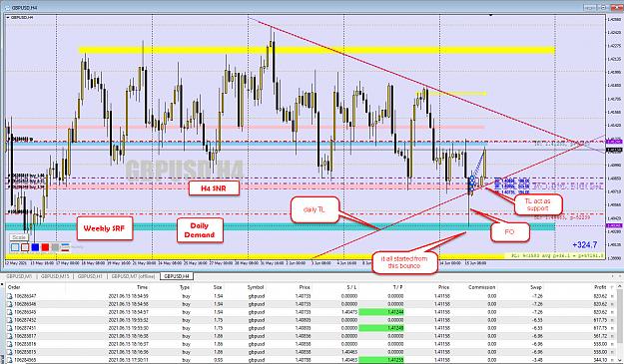The image size is (624, 364).
Task: Click the ticket icon of order 106286047
Action: pyautogui.click(x=10, y=296)
